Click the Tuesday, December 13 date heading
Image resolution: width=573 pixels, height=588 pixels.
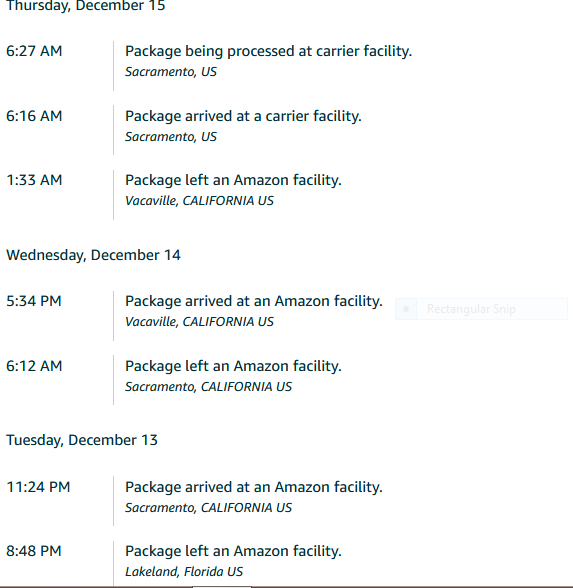click(x=82, y=440)
